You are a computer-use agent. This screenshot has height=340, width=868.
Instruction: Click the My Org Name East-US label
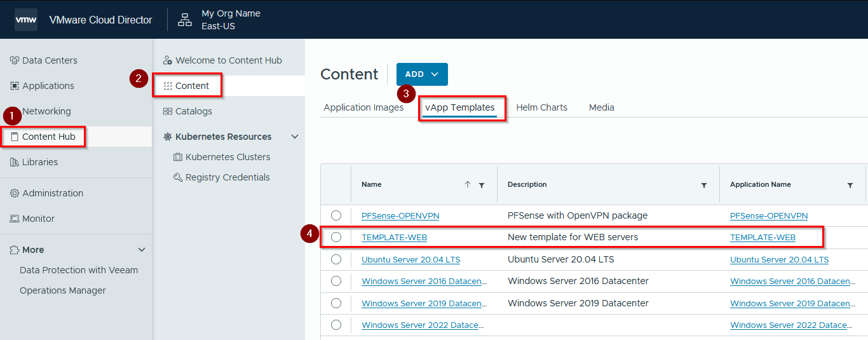pos(231,20)
